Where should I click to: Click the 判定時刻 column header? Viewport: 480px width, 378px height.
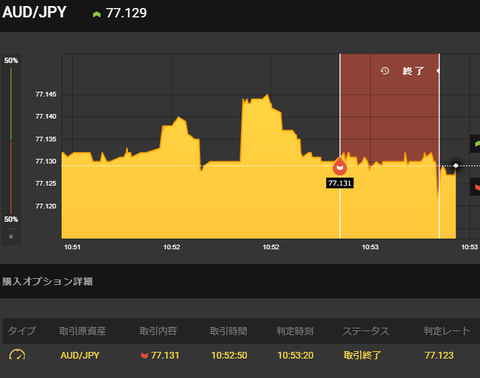click(x=295, y=331)
